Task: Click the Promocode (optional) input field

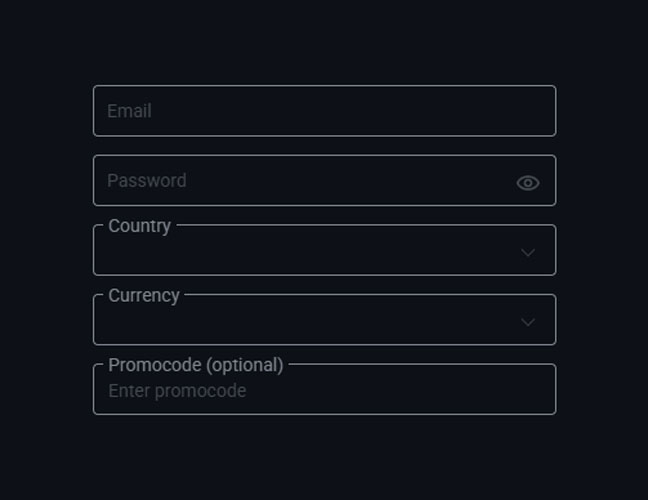Action: 324,389
